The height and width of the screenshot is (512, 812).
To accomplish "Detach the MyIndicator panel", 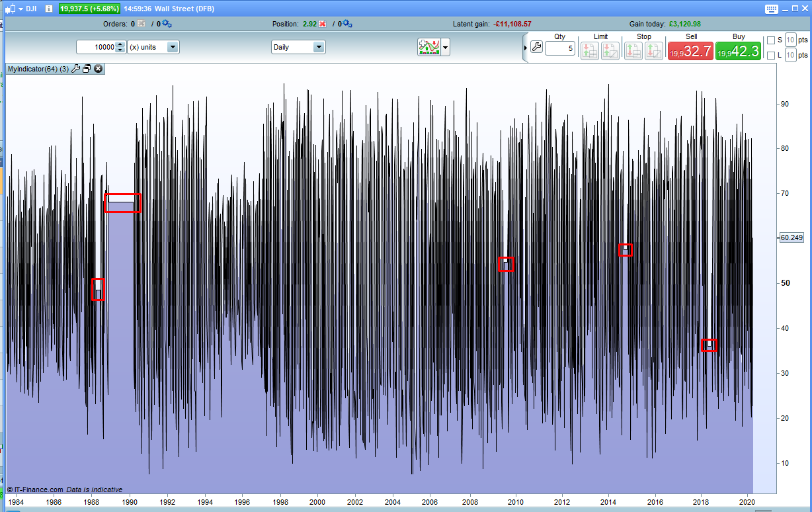I will (x=87, y=69).
